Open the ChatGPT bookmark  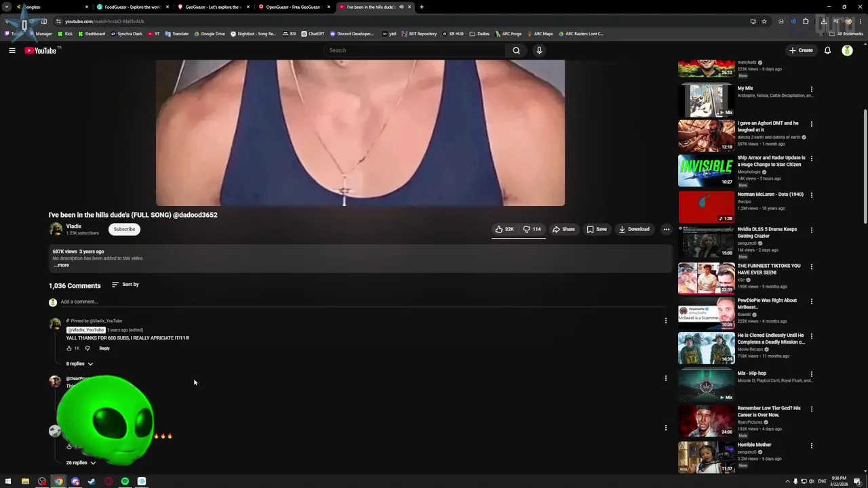313,33
